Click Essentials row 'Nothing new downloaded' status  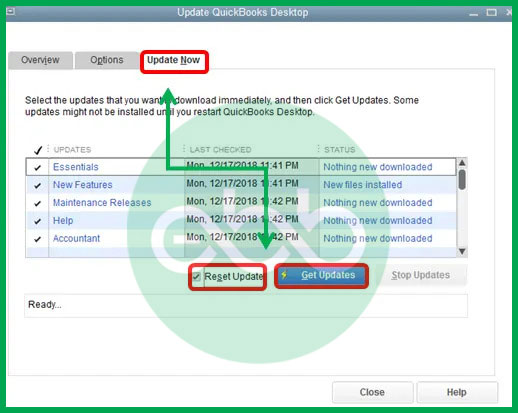(x=378, y=167)
